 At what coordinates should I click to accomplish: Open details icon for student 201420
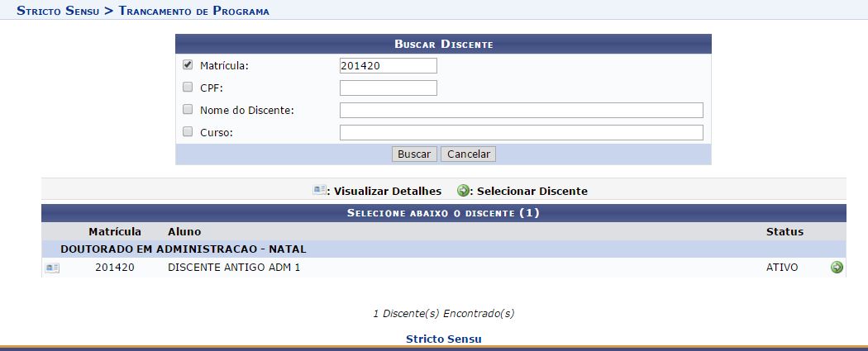pyautogui.click(x=52, y=268)
